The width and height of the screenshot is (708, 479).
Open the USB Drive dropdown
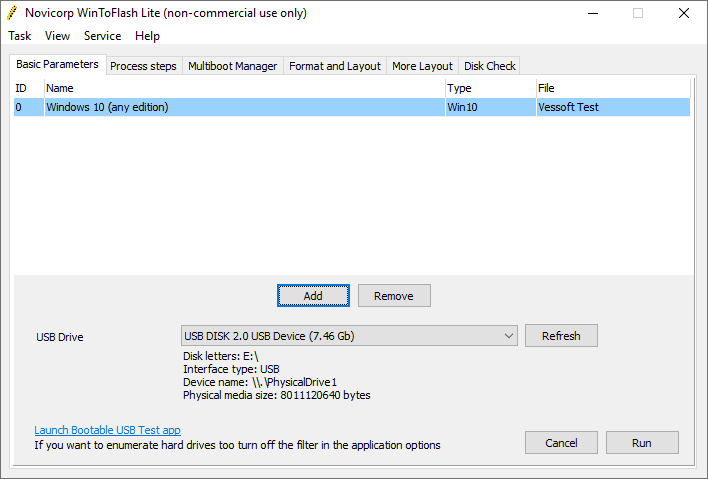click(349, 336)
